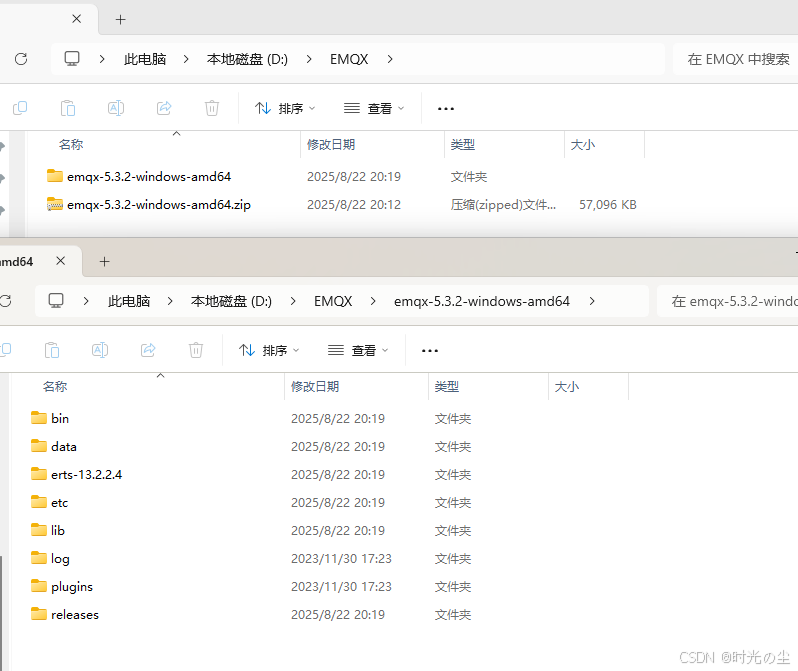Select the releases folder name
This screenshot has height=671, width=798.
tap(75, 614)
